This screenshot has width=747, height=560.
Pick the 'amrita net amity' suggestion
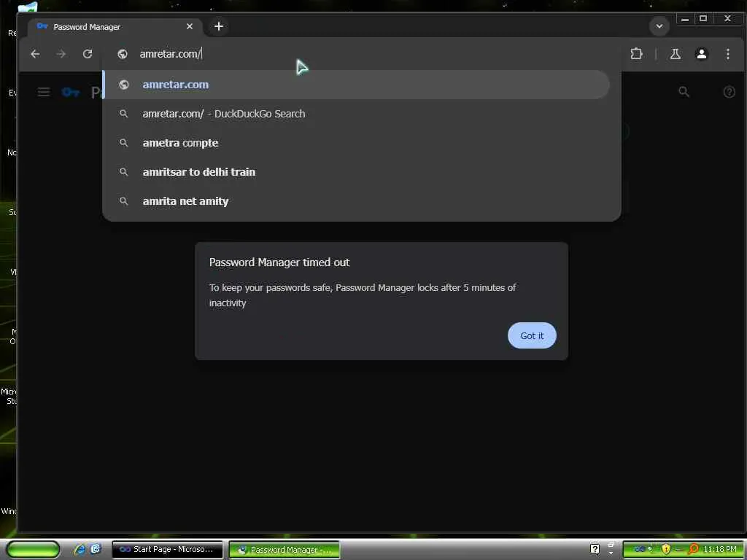click(x=356, y=201)
